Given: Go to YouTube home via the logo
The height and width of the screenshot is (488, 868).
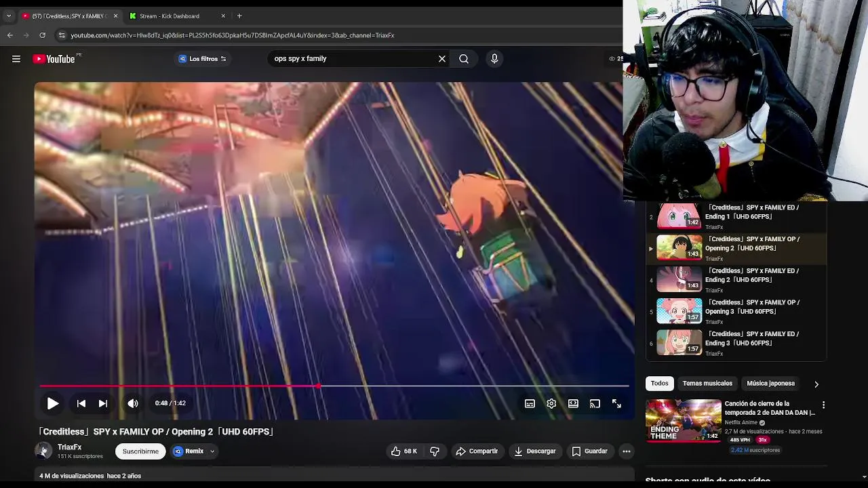Looking at the screenshot, I should pyautogui.click(x=54, y=59).
